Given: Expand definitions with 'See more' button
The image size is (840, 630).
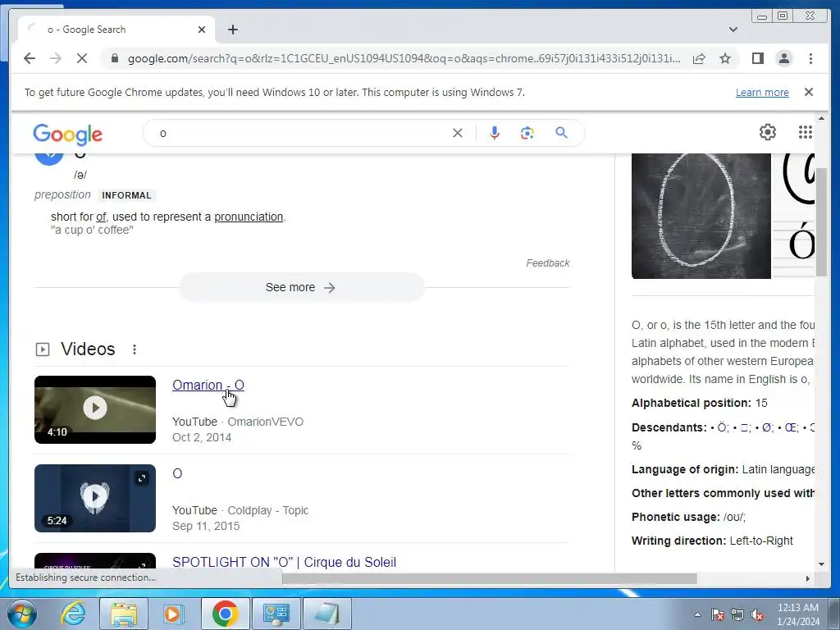Looking at the screenshot, I should (301, 288).
